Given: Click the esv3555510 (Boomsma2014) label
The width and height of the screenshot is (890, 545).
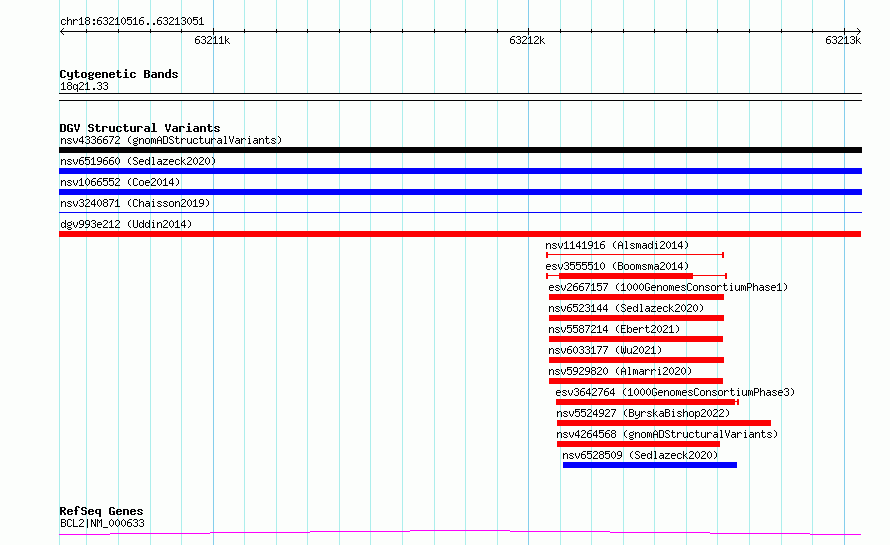Looking at the screenshot, I should (x=617, y=266).
